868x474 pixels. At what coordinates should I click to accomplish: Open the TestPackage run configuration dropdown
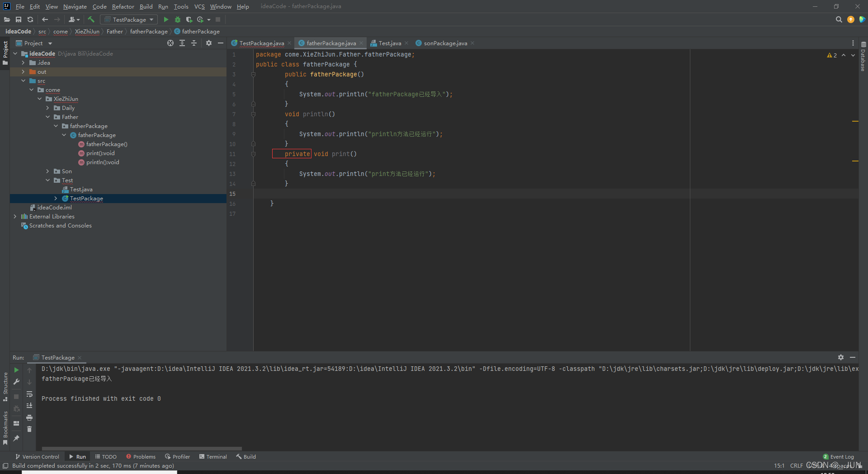129,19
